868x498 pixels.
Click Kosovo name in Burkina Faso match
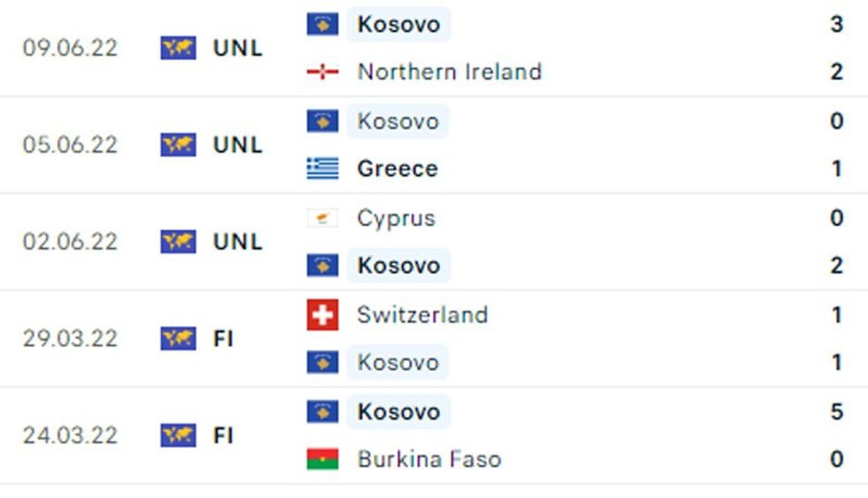pos(398,411)
